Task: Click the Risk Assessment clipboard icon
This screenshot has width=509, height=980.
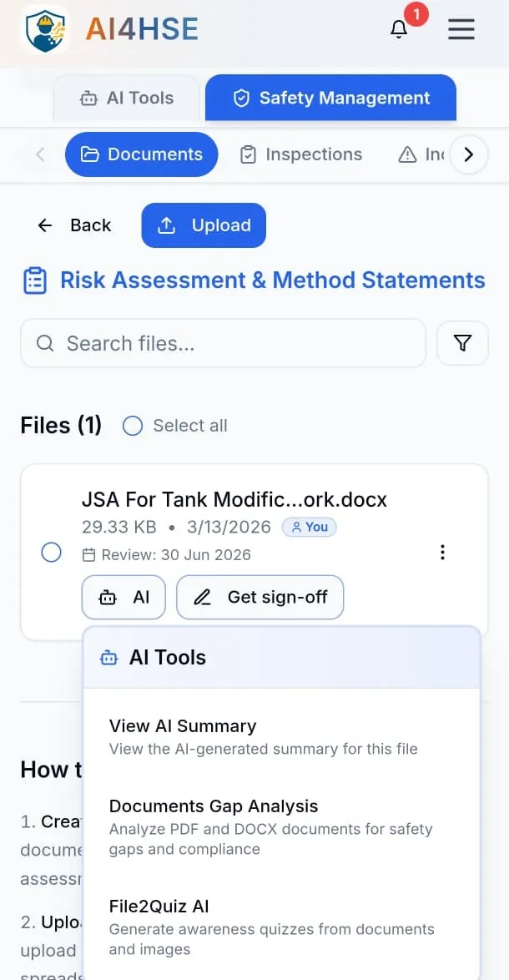Action: tap(35, 280)
